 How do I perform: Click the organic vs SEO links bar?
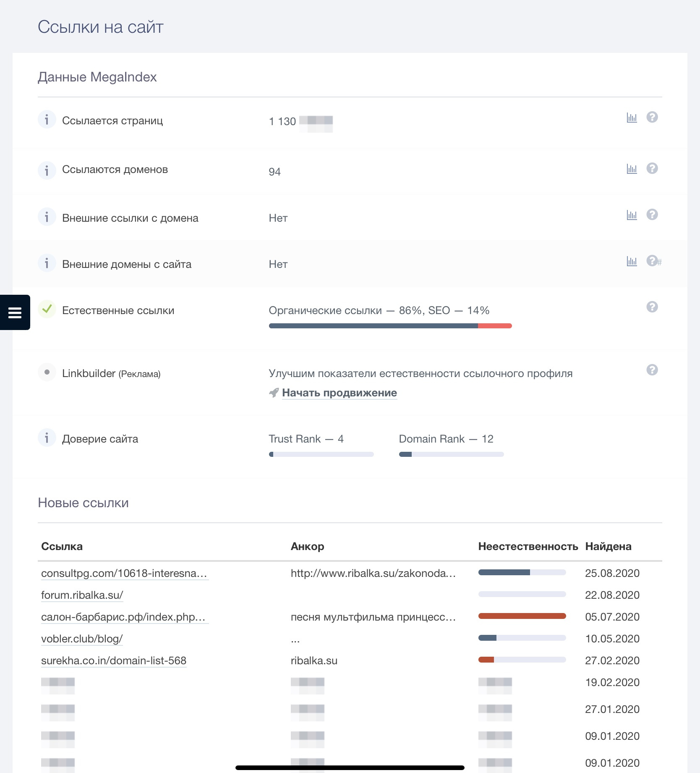point(390,326)
